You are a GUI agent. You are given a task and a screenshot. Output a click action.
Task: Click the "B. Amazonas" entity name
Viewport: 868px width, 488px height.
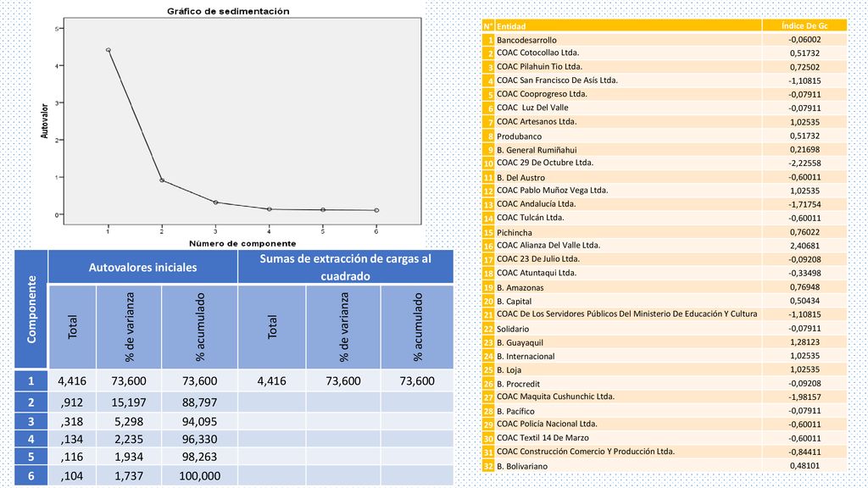(520, 288)
